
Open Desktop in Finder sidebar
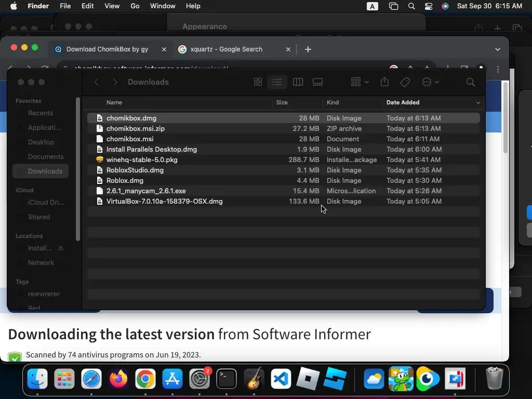coord(41,142)
